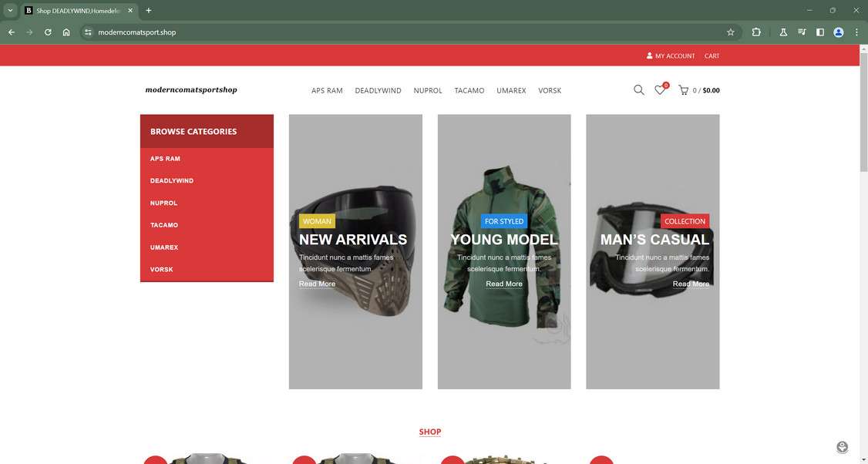
Task: Open the browser extensions puzzle icon
Action: pos(756,32)
